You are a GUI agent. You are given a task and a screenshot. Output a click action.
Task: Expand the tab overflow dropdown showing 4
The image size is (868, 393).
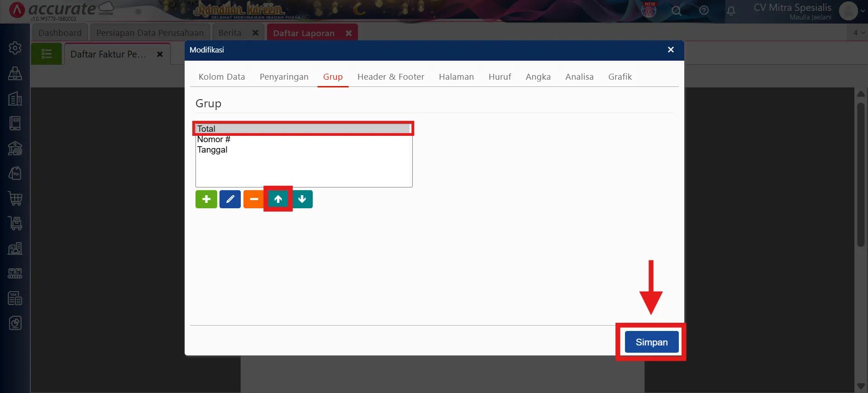[858, 33]
